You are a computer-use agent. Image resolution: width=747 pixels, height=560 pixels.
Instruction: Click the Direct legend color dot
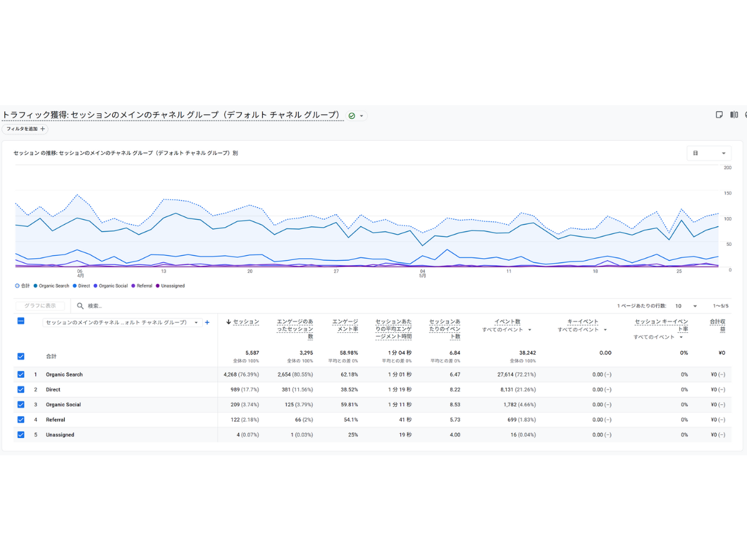tap(75, 286)
